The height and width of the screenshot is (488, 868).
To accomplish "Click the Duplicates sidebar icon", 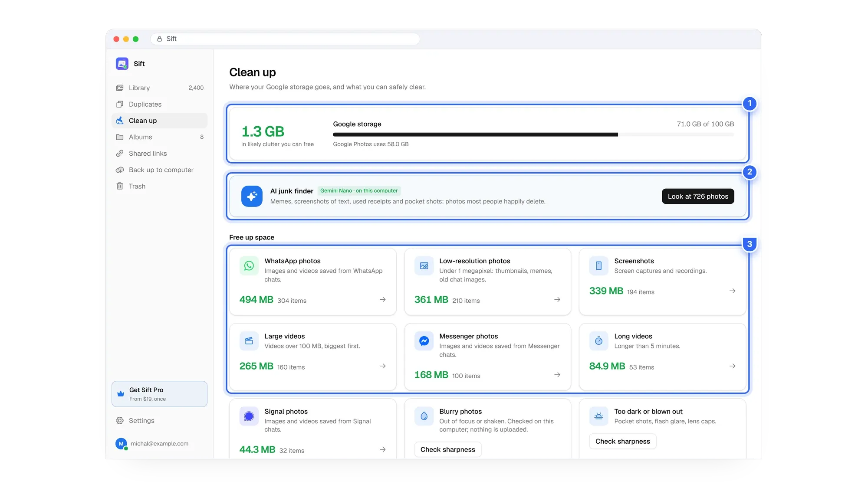I will pyautogui.click(x=120, y=104).
